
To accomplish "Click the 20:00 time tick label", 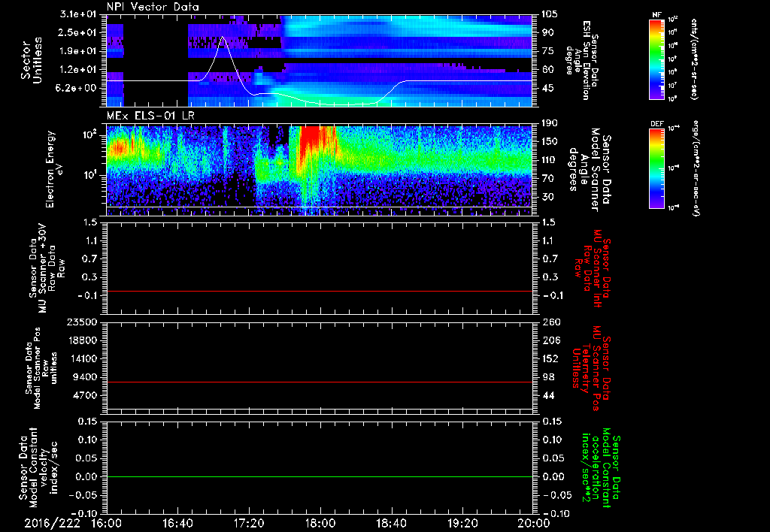I will click(534, 523).
